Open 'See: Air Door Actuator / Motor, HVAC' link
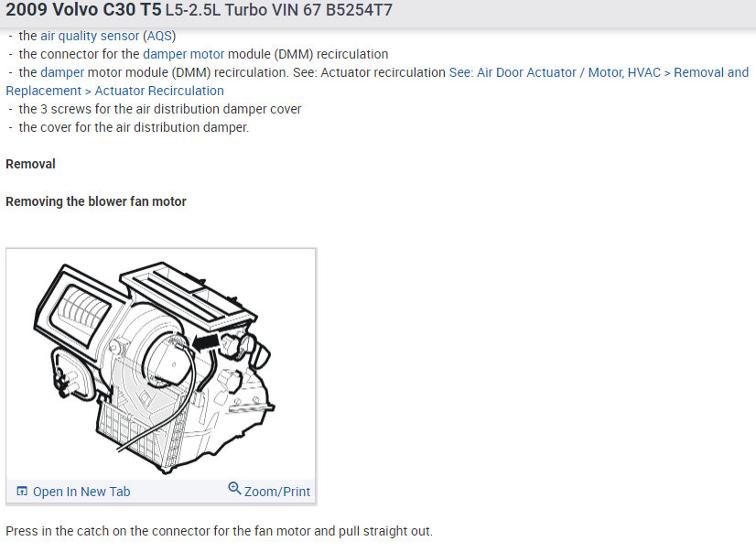 pyautogui.click(x=555, y=72)
